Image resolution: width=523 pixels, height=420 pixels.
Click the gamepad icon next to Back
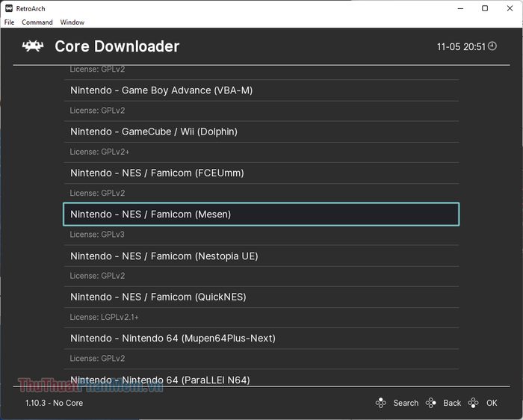(430, 403)
